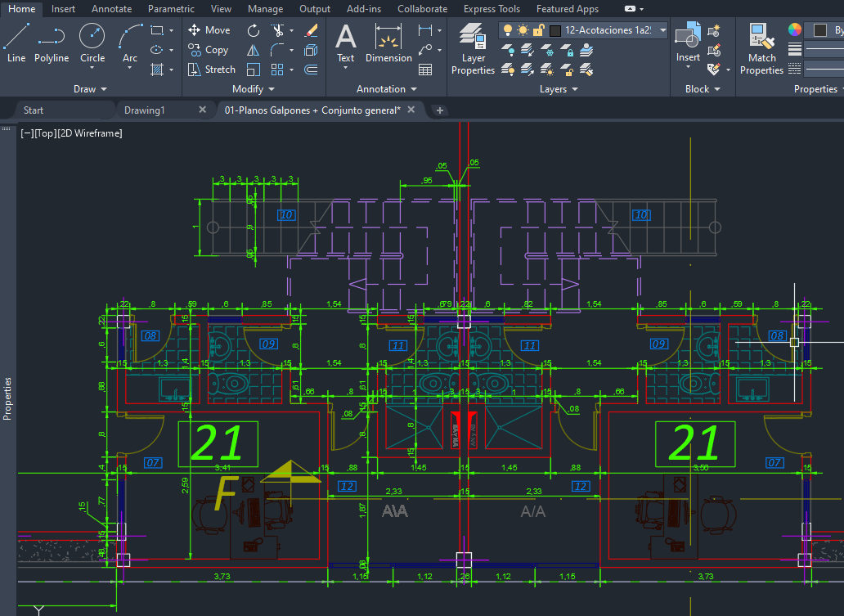844x616 pixels.
Task: Select the Line tool
Action: (x=16, y=35)
